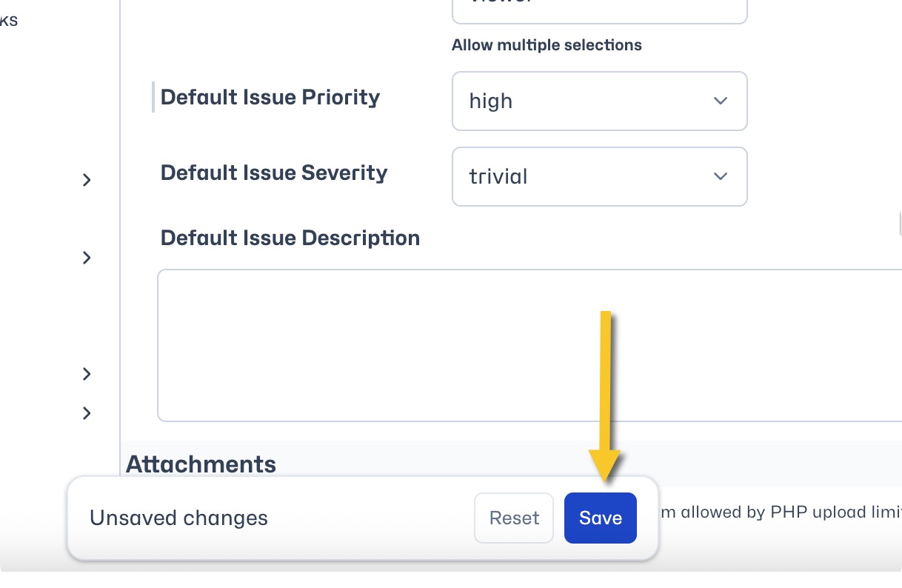
Task: Expand the topmost right-chevron in the left sidebar
Action: (87, 180)
